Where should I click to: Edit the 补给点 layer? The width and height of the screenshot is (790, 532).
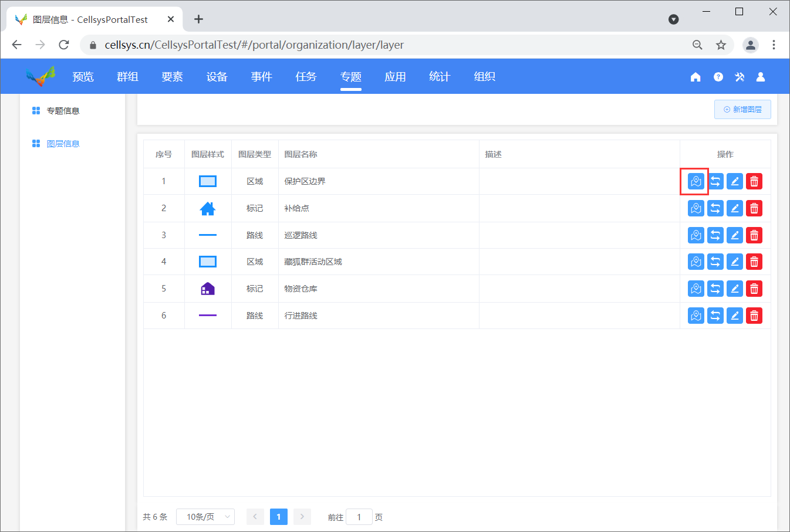[734, 208]
